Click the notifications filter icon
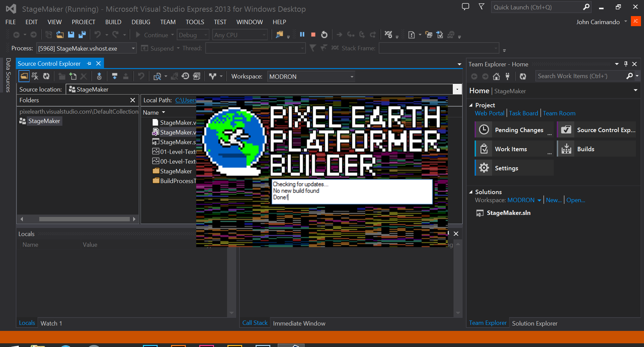 (481, 7)
